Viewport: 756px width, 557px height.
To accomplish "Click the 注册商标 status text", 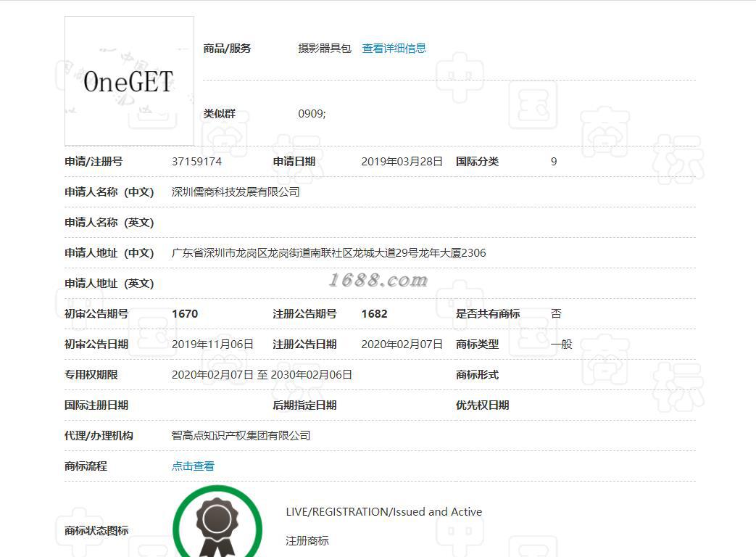I will tap(307, 541).
